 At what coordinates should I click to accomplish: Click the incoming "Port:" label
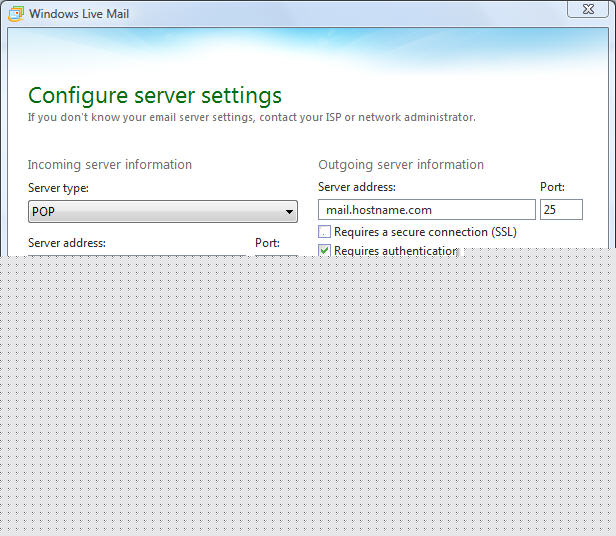[267, 242]
